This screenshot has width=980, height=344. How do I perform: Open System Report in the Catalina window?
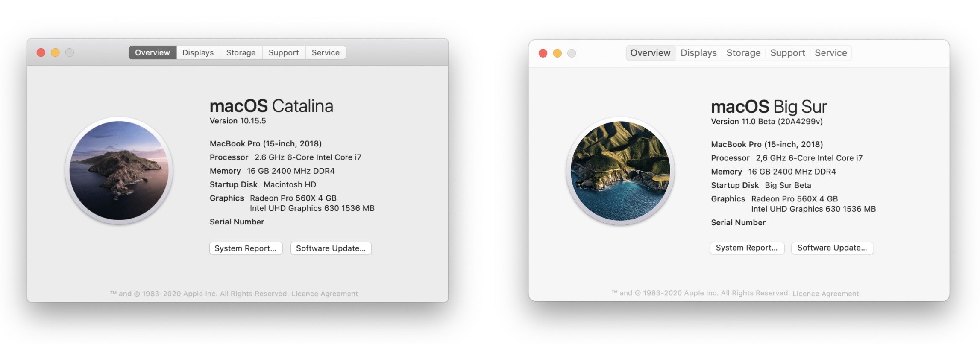tap(246, 248)
